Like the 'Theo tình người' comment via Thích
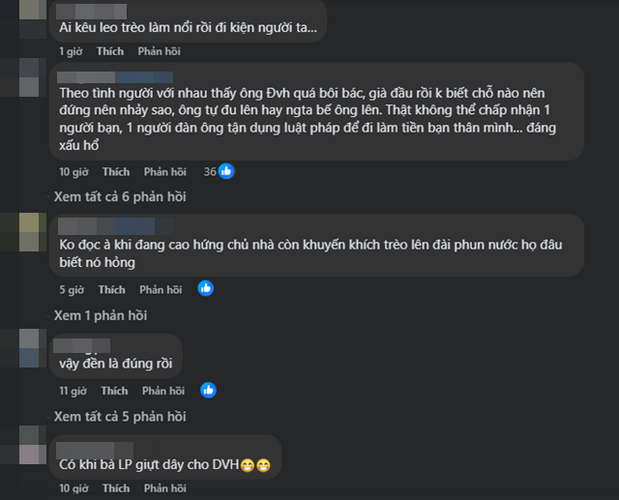619x500 pixels. [116, 172]
